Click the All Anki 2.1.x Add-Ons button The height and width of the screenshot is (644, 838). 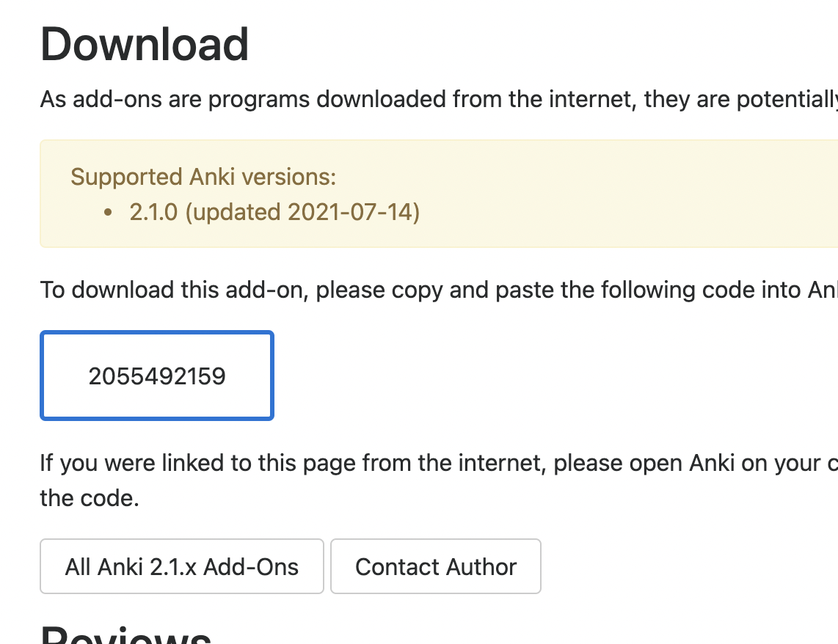(181, 566)
